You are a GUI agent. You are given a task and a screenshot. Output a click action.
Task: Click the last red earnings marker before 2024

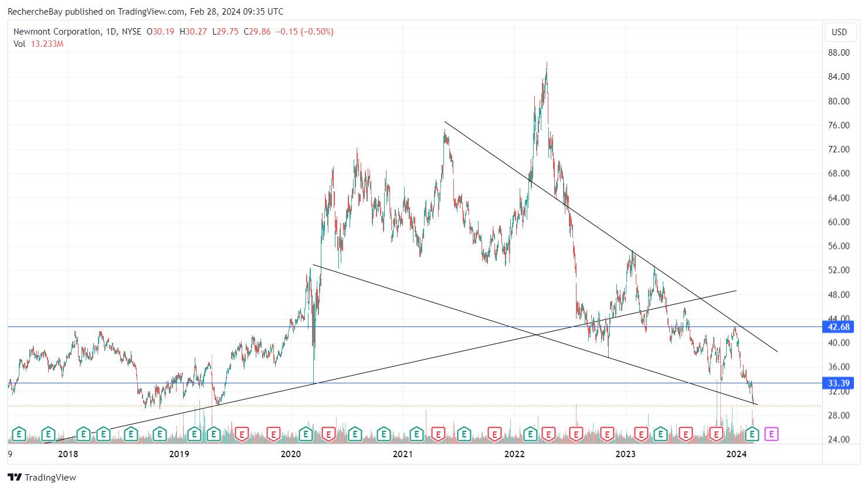click(x=716, y=434)
